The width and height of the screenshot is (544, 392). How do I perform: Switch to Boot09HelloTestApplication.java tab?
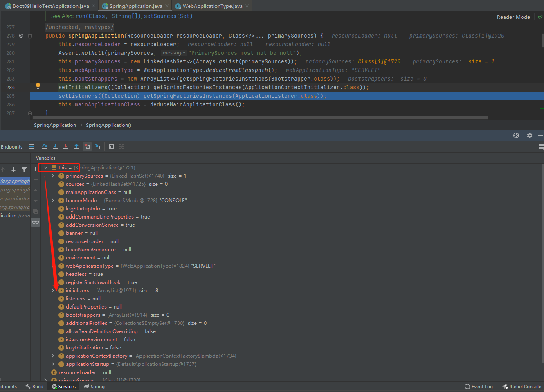[x=51, y=6]
